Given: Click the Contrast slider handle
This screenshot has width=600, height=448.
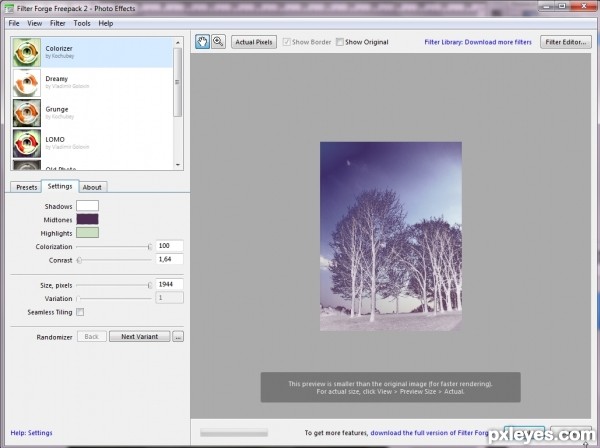Looking at the screenshot, I should (x=79, y=260).
